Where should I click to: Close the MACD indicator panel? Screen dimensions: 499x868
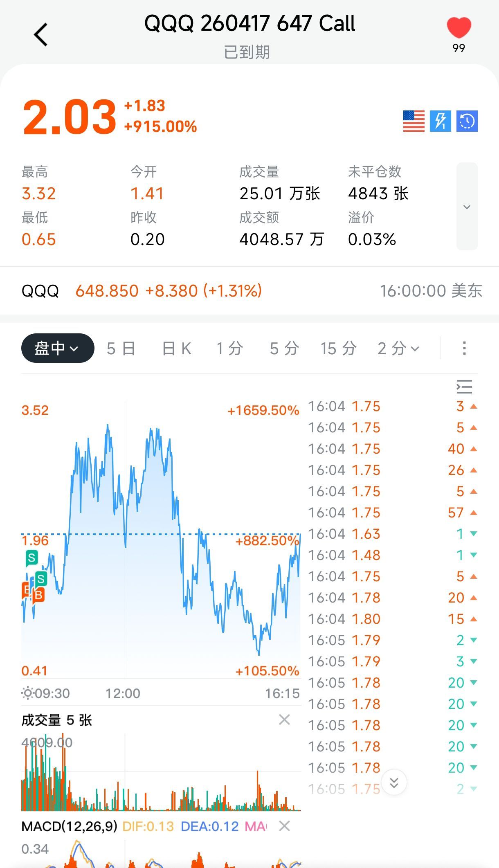click(x=284, y=826)
